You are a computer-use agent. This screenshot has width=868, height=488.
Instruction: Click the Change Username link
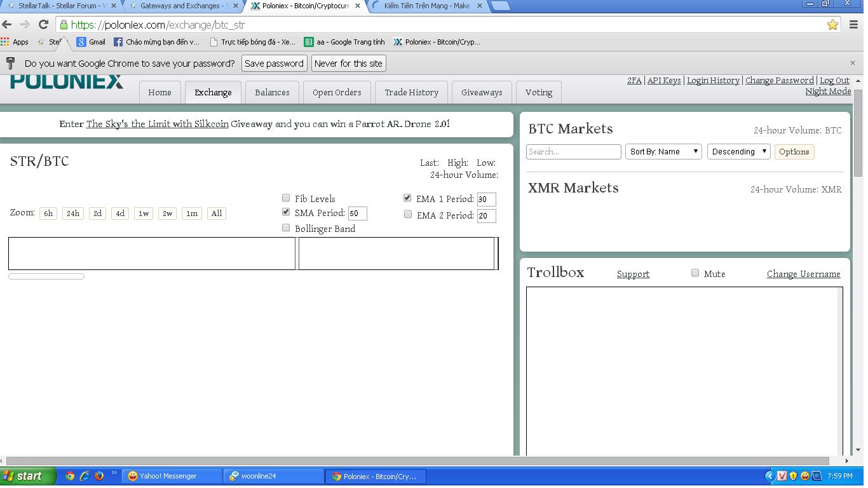(803, 274)
